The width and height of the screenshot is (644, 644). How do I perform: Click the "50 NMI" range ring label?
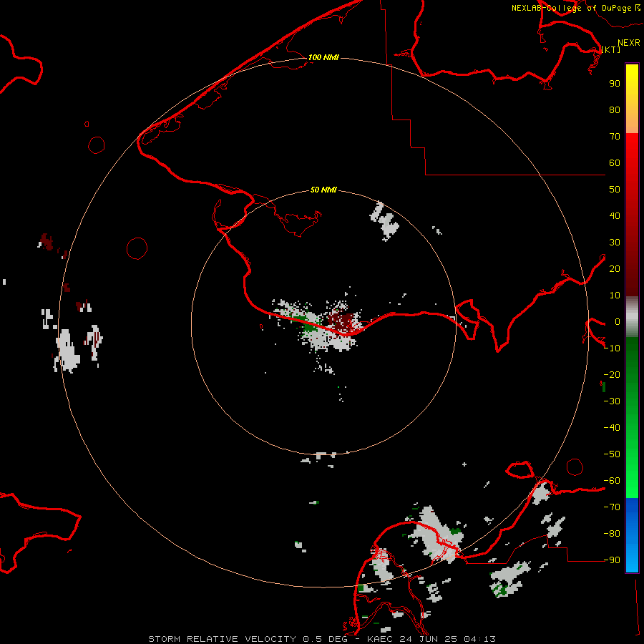[323, 190]
